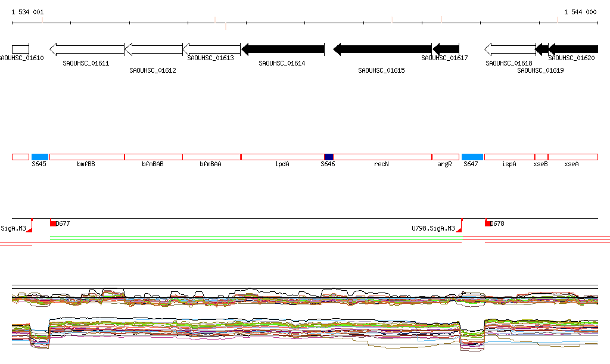Click the SAOUHSC_01619 label text

(540, 70)
